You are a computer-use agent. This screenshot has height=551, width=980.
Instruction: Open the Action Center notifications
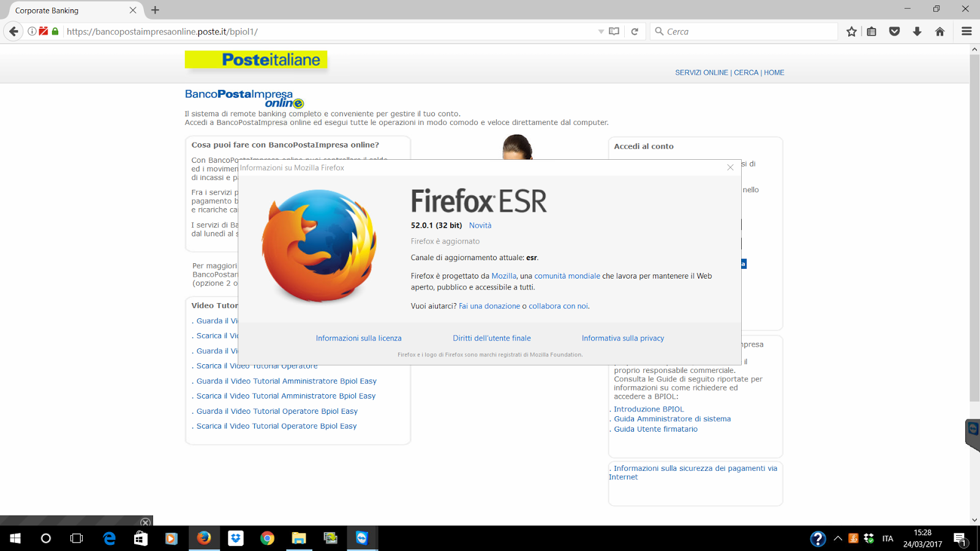(x=960, y=539)
